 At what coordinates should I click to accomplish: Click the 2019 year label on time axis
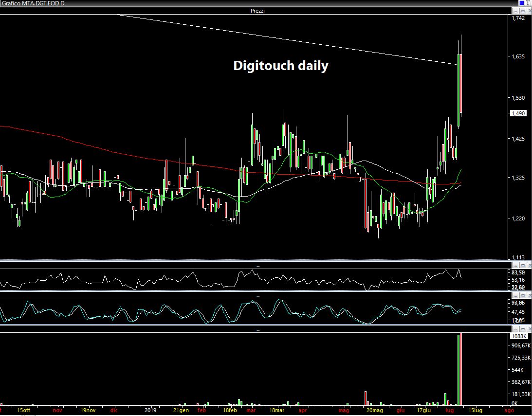(x=150, y=410)
